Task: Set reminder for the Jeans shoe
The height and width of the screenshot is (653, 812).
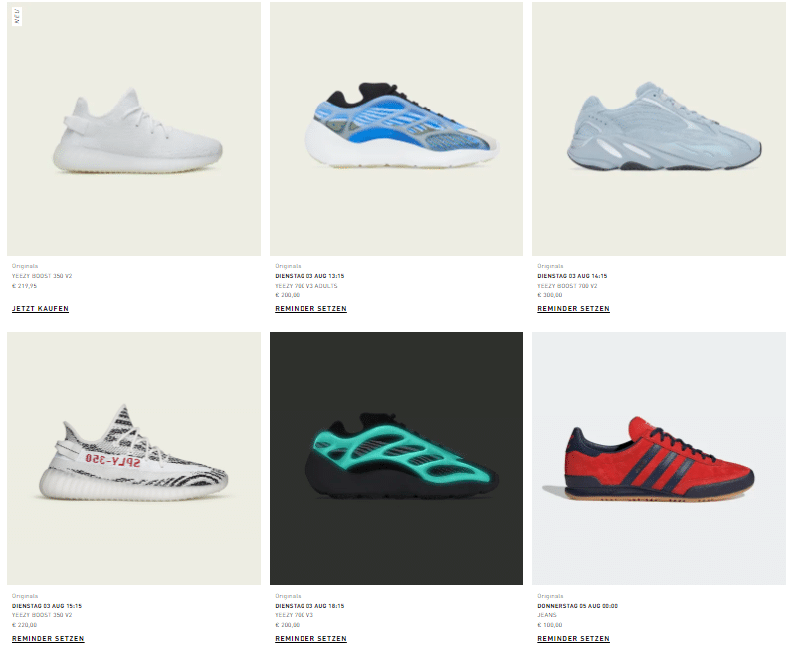Action: click(573, 638)
